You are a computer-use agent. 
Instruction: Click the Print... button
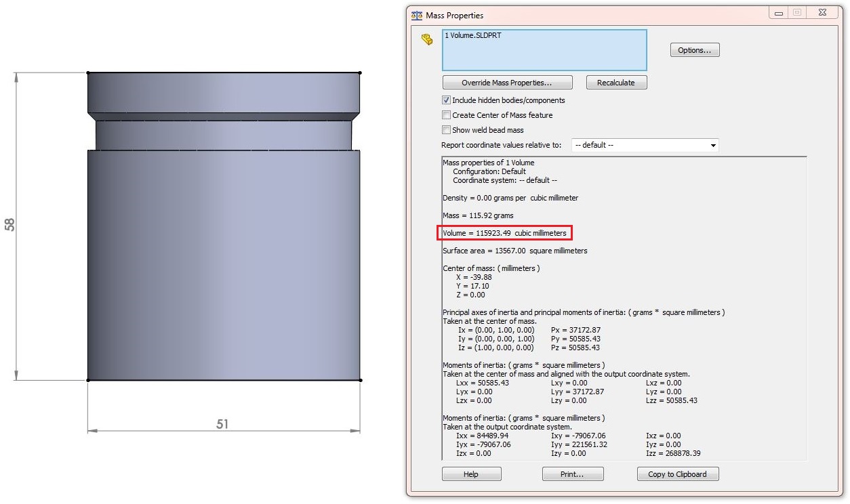click(572, 474)
